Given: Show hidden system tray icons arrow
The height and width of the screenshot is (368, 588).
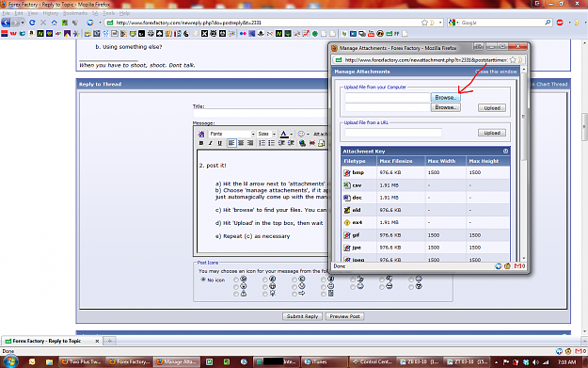Looking at the screenshot, I should click(496, 362).
